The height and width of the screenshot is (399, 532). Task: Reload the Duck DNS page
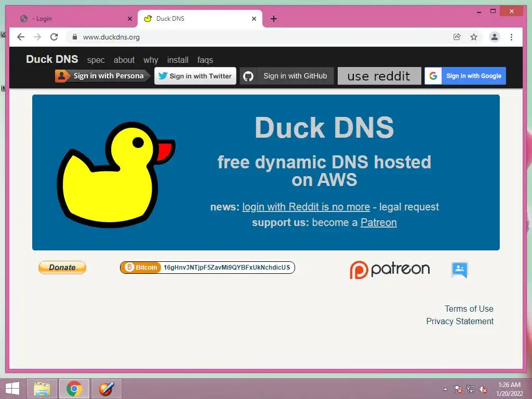tap(54, 37)
